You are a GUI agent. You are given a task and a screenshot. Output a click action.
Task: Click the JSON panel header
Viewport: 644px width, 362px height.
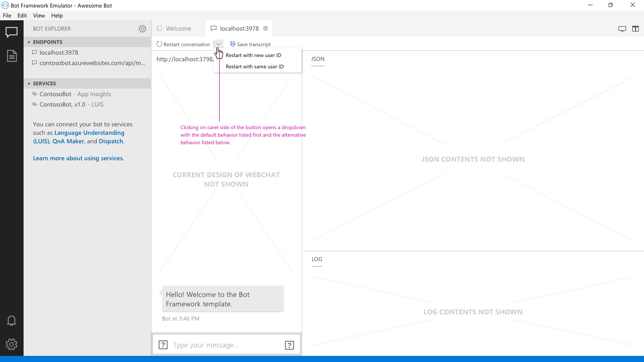pyautogui.click(x=318, y=59)
